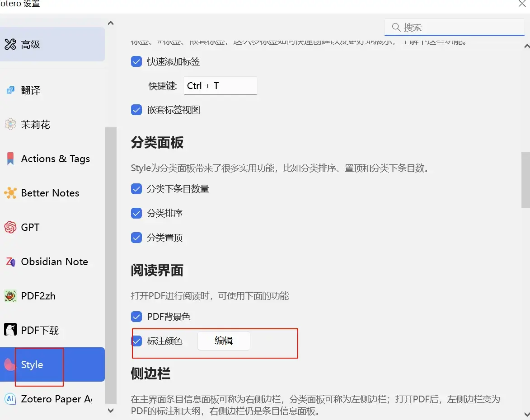Click the Obsidian Note icon

(10, 261)
